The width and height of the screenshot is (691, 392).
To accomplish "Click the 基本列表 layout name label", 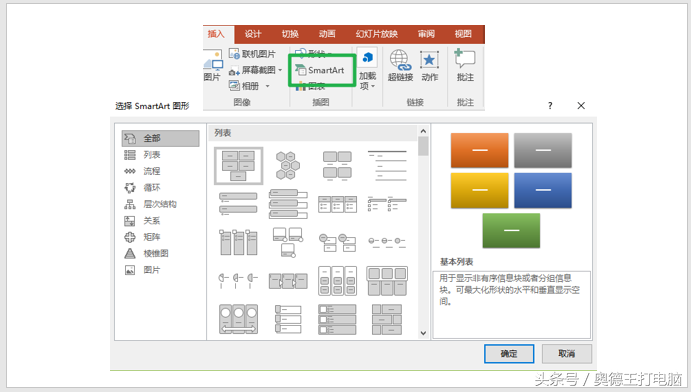I will coord(457,262).
